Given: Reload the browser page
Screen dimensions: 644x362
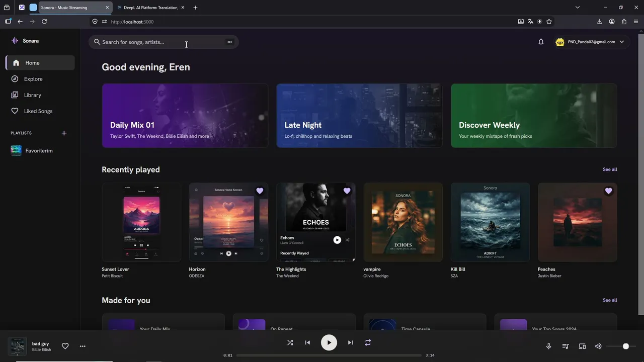Looking at the screenshot, I should (44, 22).
